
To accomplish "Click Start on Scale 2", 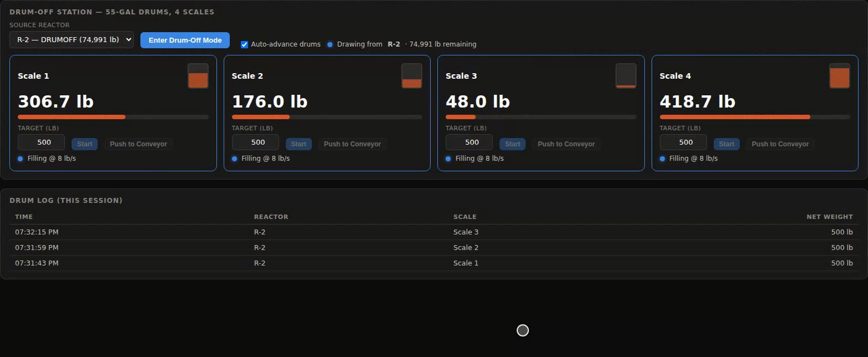I will pyautogui.click(x=299, y=144).
